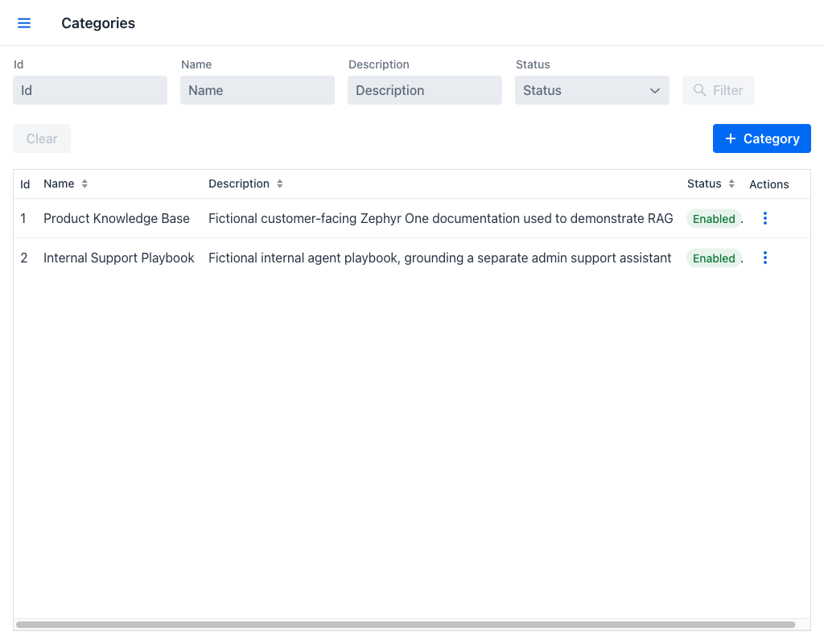
Task: Focus the Description filter input
Action: tap(425, 90)
